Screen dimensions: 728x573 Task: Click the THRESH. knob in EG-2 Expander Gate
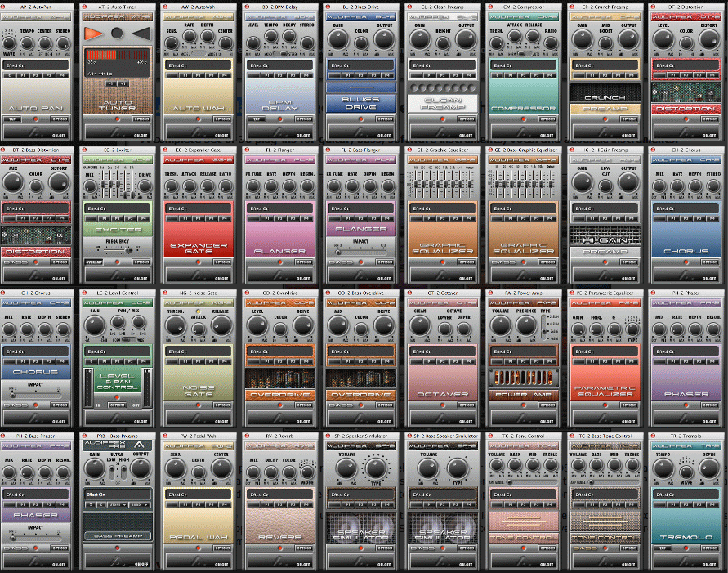click(172, 186)
